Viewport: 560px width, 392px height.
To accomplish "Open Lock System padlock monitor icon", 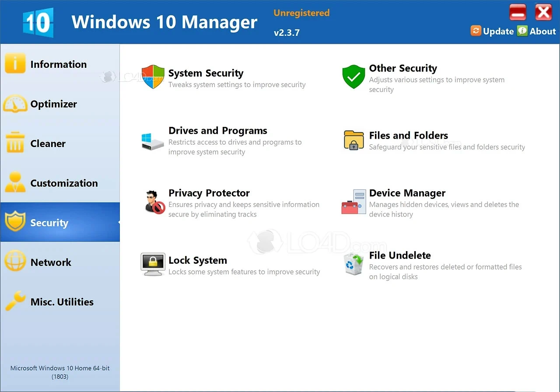I will (153, 264).
